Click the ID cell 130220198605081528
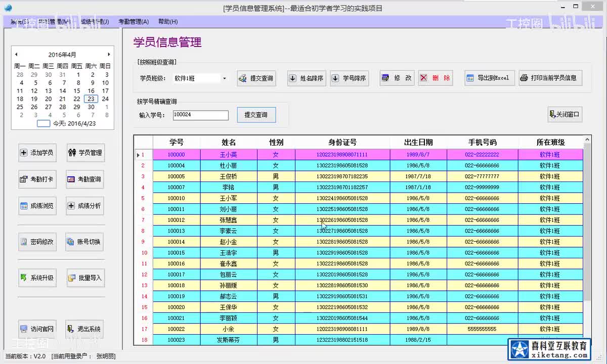 pyautogui.click(x=342, y=275)
